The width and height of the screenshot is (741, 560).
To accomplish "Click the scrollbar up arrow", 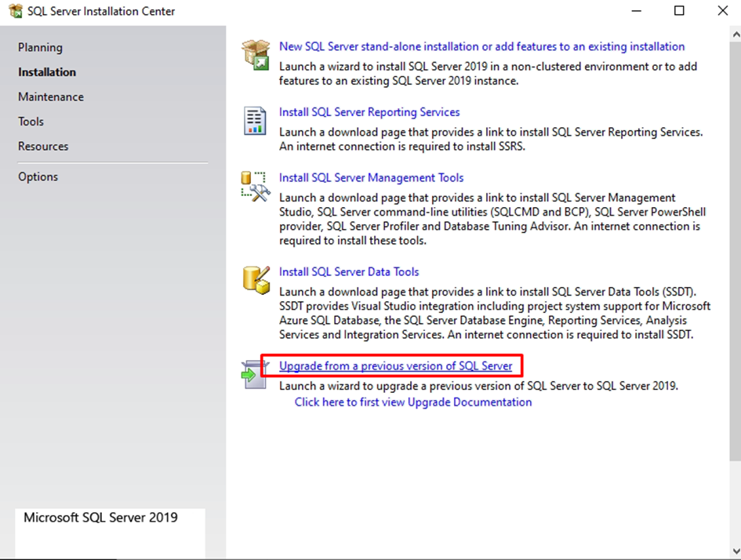I will pos(736,34).
